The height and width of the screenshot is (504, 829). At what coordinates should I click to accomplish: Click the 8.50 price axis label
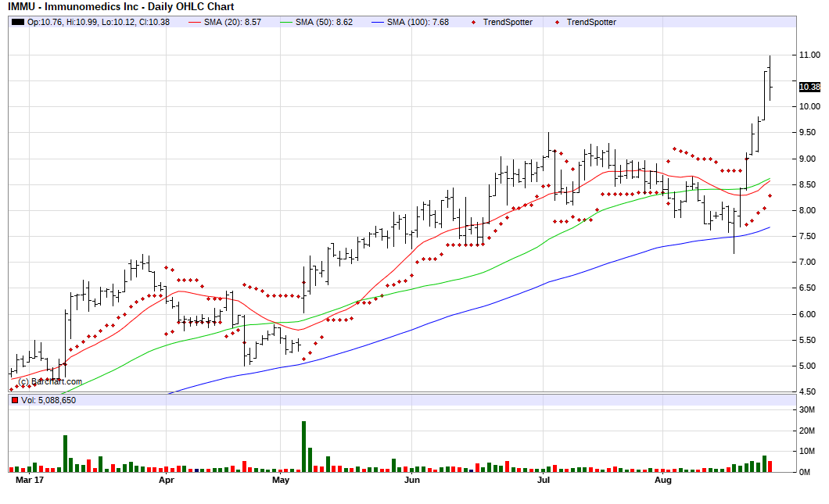click(x=807, y=185)
